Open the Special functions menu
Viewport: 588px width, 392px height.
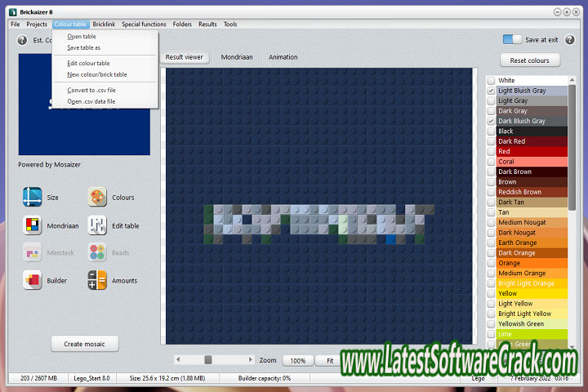coord(144,24)
